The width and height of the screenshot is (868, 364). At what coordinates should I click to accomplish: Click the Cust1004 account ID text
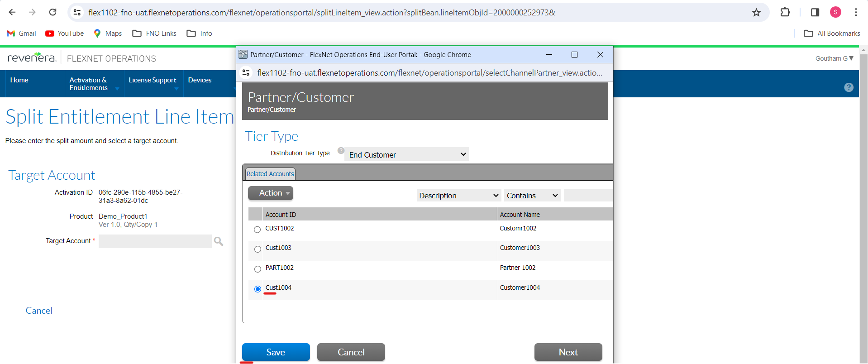click(x=278, y=287)
